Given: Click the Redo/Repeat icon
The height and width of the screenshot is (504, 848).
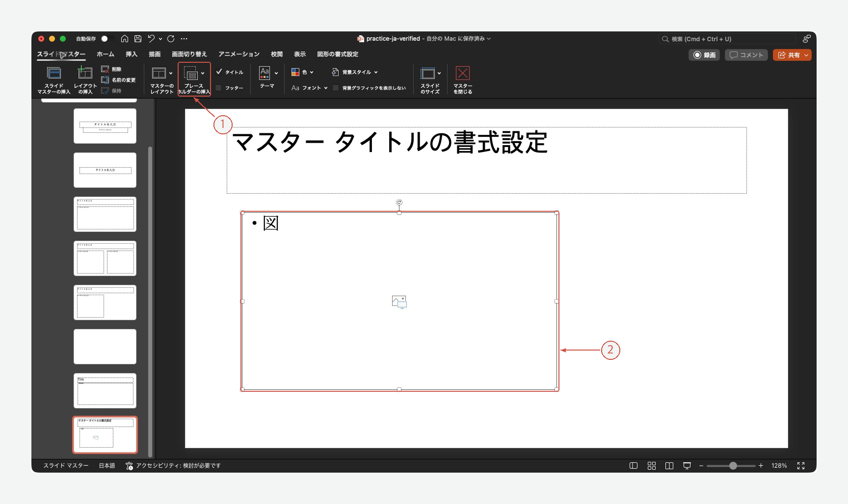Looking at the screenshot, I should coord(171,39).
